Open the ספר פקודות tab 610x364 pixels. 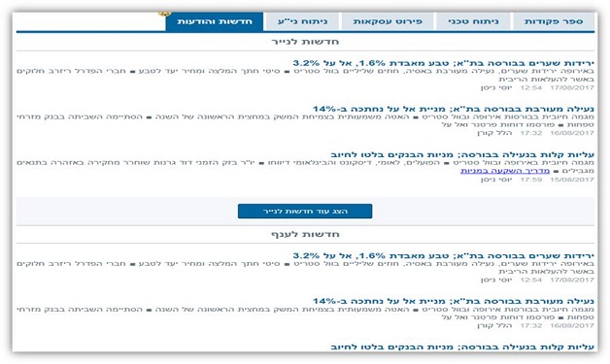click(x=554, y=21)
